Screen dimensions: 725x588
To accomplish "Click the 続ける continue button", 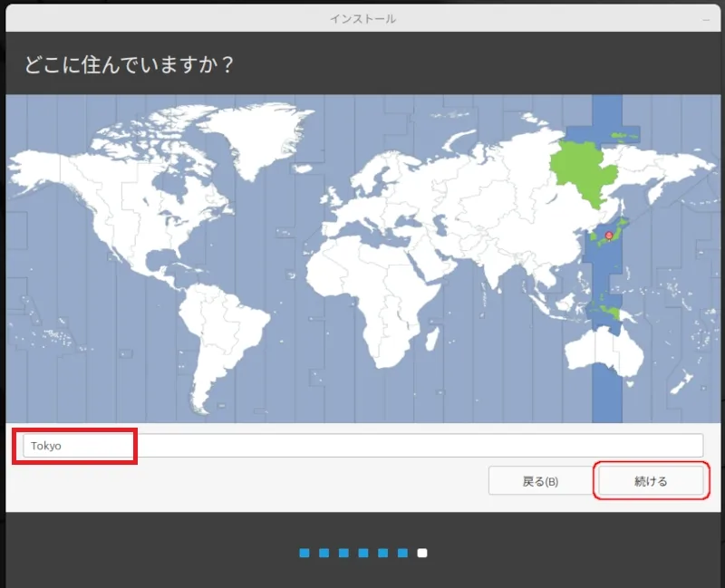I will [651, 481].
